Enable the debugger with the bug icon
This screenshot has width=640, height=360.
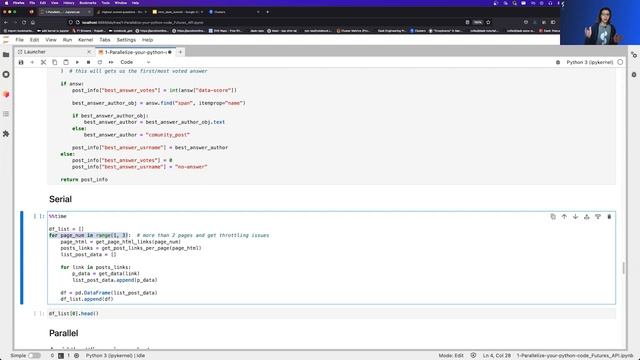[558, 62]
